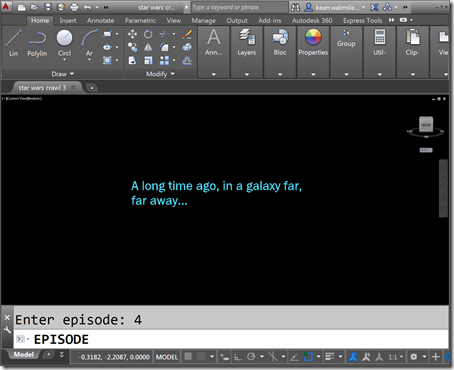Image resolution: width=454 pixels, height=370 pixels.
Task: Toggle snap mode in status bar
Action: (x=201, y=357)
